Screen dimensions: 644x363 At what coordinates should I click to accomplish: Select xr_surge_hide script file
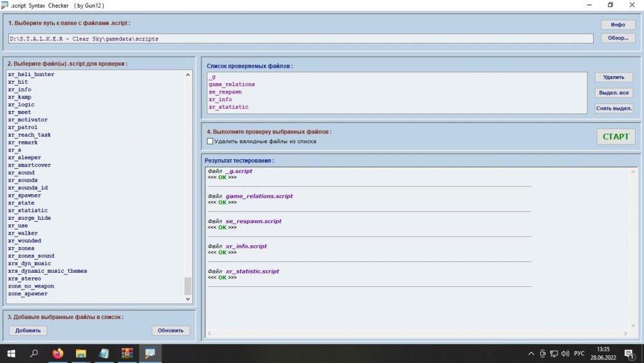point(30,218)
